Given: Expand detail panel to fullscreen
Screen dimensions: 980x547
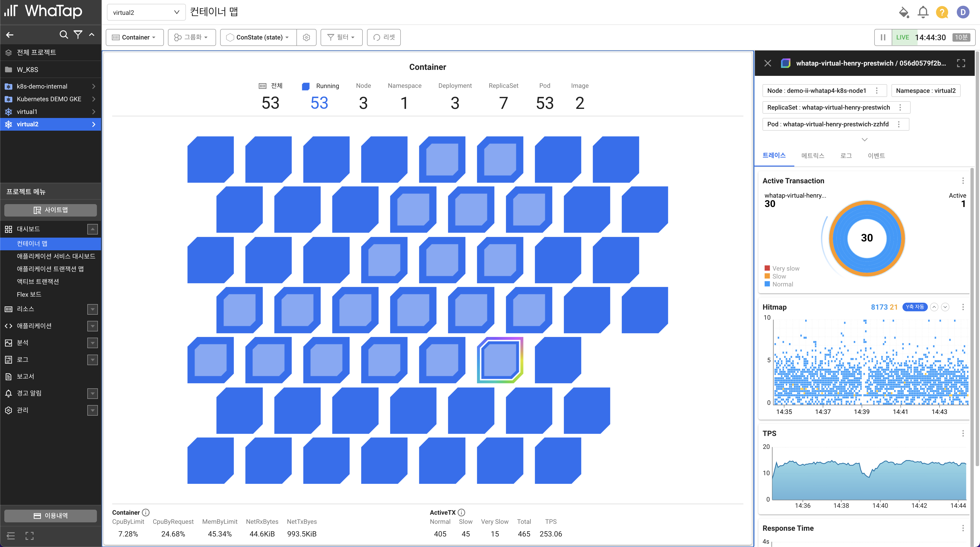Looking at the screenshot, I should click(x=961, y=63).
